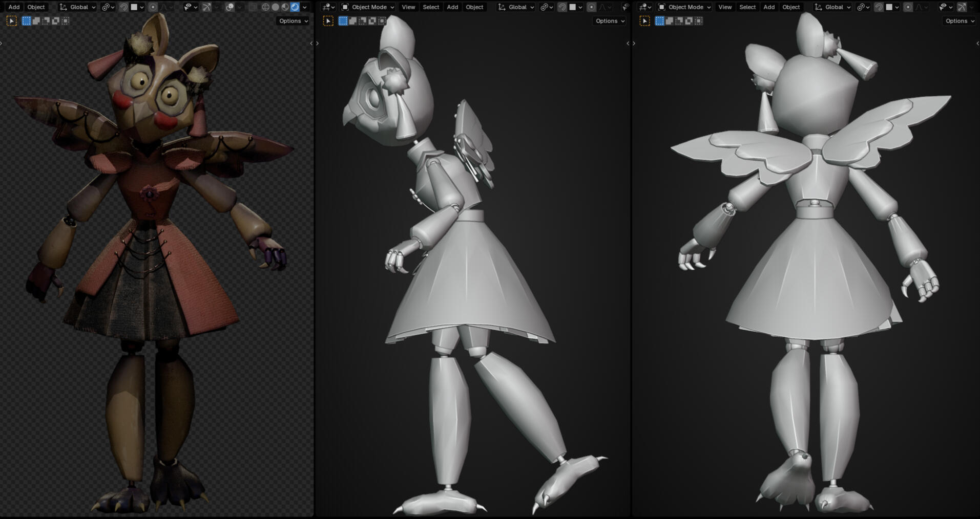980x519 pixels.
Task: Toggle proportional editing in left viewport
Action: (153, 7)
